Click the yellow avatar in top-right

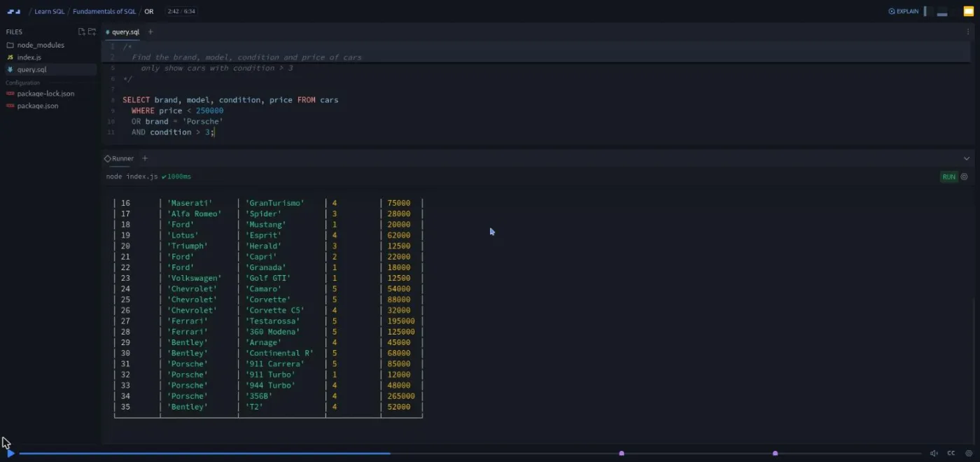[968, 11]
